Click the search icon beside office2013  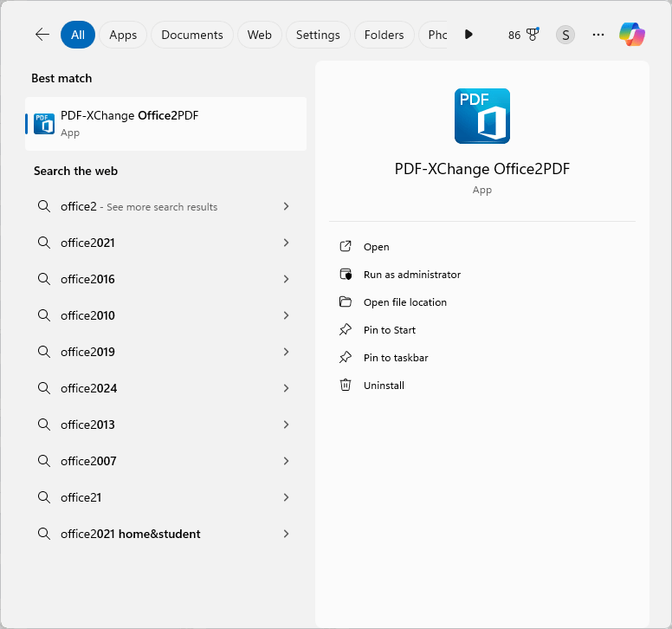pos(43,425)
